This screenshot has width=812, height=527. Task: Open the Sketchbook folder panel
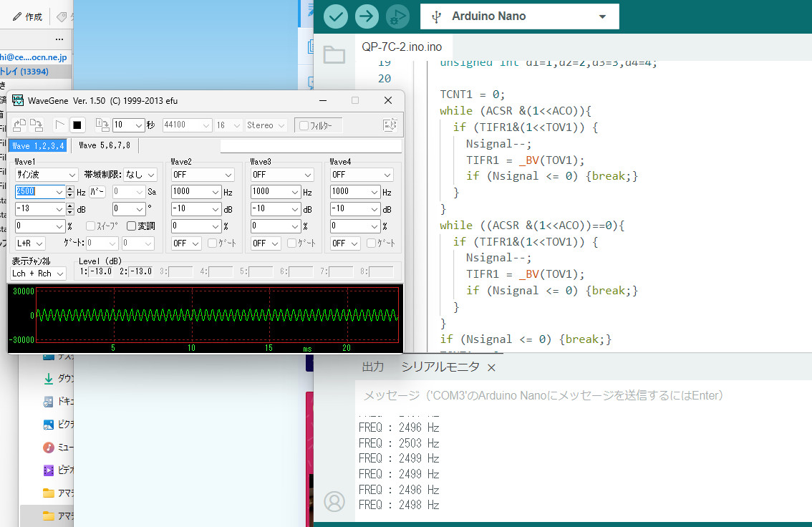pyautogui.click(x=334, y=54)
